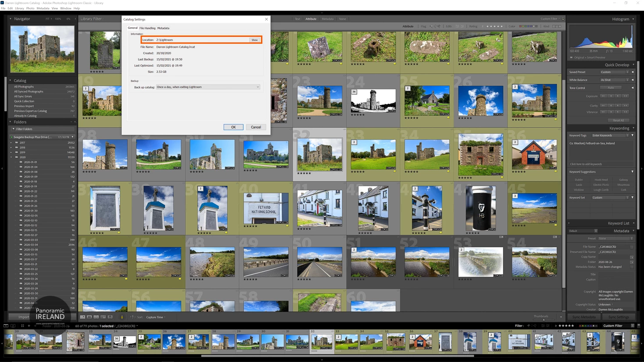Open Compare view icon in toolbar
Screen dimensions: 644x362
[96, 317]
